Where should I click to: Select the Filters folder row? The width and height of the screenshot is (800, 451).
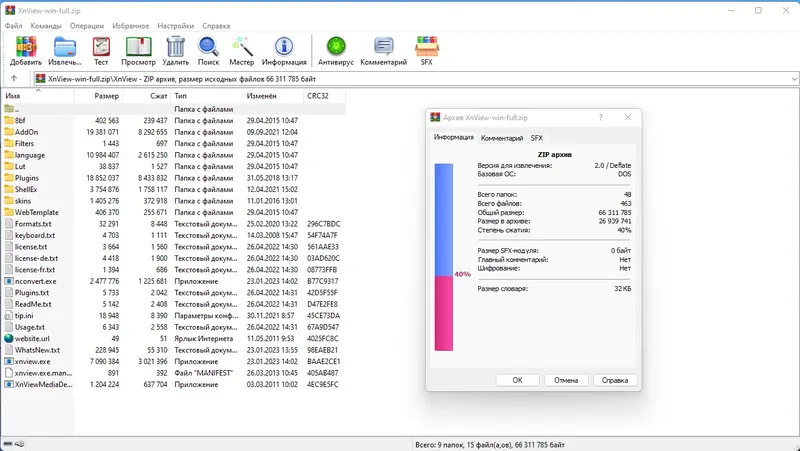click(173, 143)
